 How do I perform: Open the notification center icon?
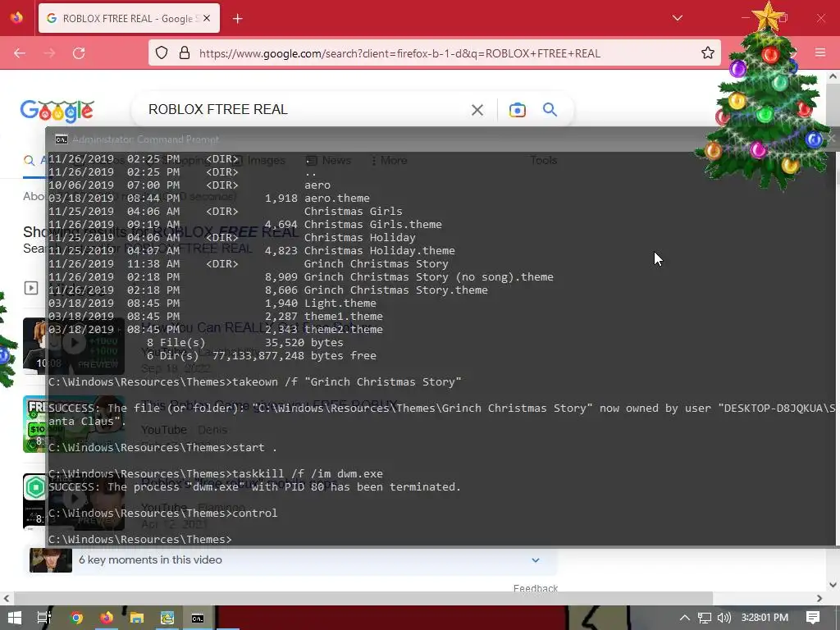point(813,618)
